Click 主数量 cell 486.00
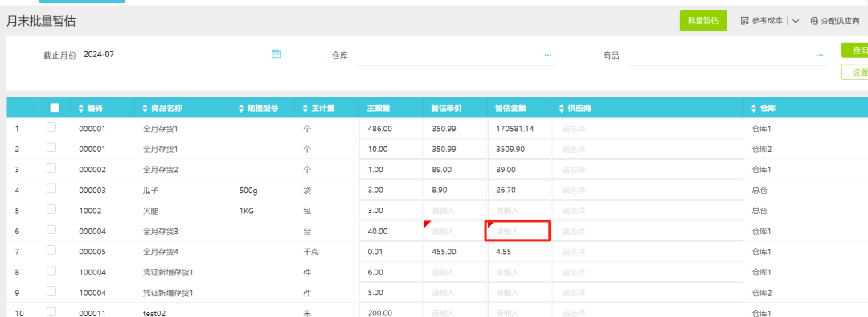 (391, 129)
